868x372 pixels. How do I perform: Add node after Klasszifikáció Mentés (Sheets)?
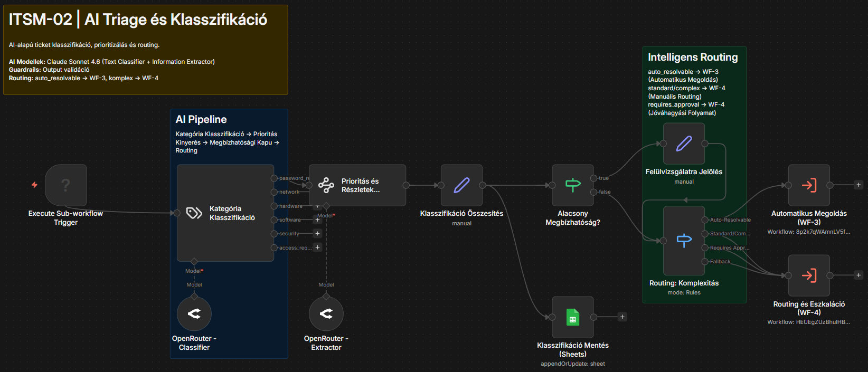622,317
